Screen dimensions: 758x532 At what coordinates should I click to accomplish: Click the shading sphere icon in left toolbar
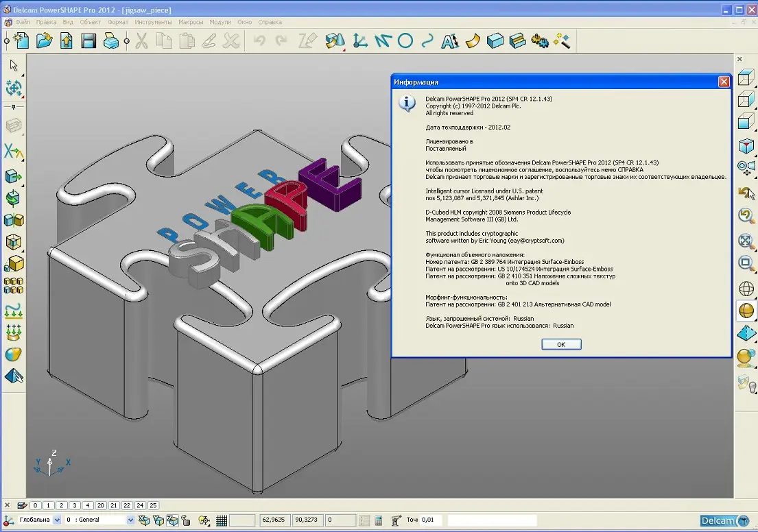point(14,354)
